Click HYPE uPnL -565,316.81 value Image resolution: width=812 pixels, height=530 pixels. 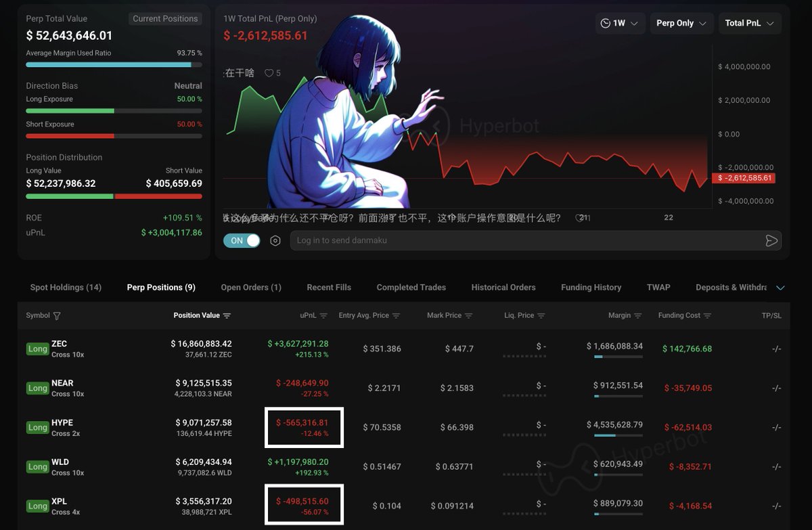(x=302, y=422)
